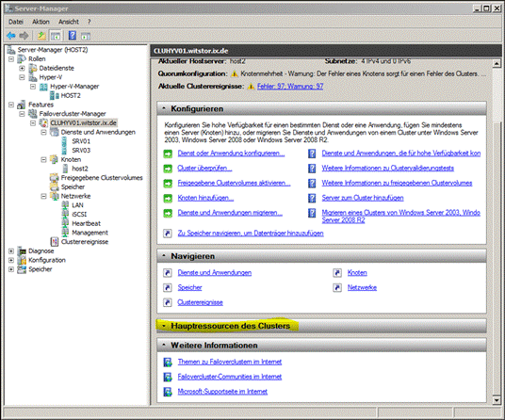Image resolution: width=505 pixels, height=420 pixels.
Task: Click the scroll down arrow of details pane
Action: coord(497,400)
